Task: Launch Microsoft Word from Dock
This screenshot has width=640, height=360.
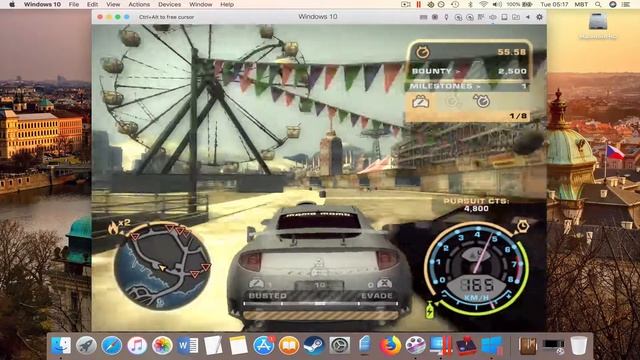Action: coord(188,346)
